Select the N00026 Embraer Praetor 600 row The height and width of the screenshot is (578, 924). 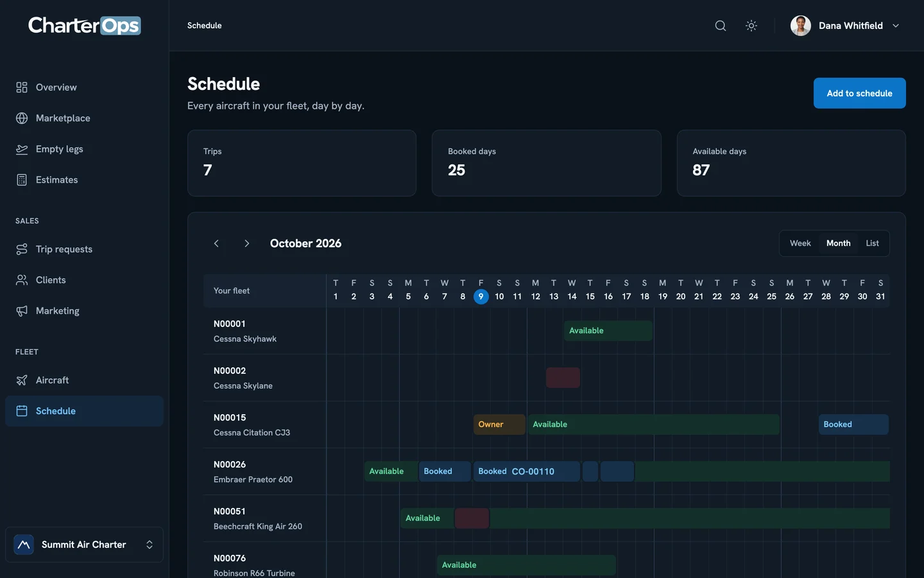264,471
